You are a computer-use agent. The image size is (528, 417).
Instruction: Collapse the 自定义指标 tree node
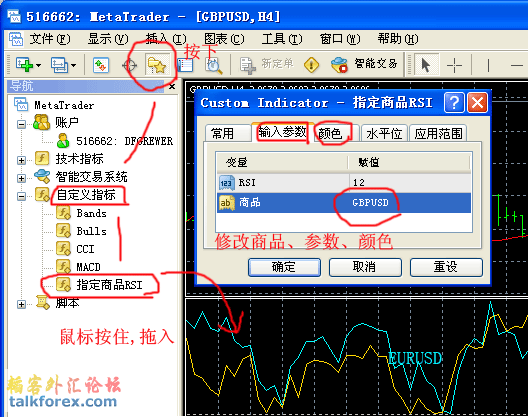click(21, 196)
